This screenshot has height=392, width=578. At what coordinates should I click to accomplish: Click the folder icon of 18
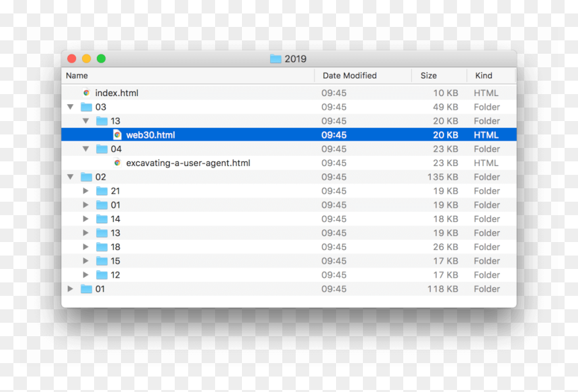coord(101,247)
